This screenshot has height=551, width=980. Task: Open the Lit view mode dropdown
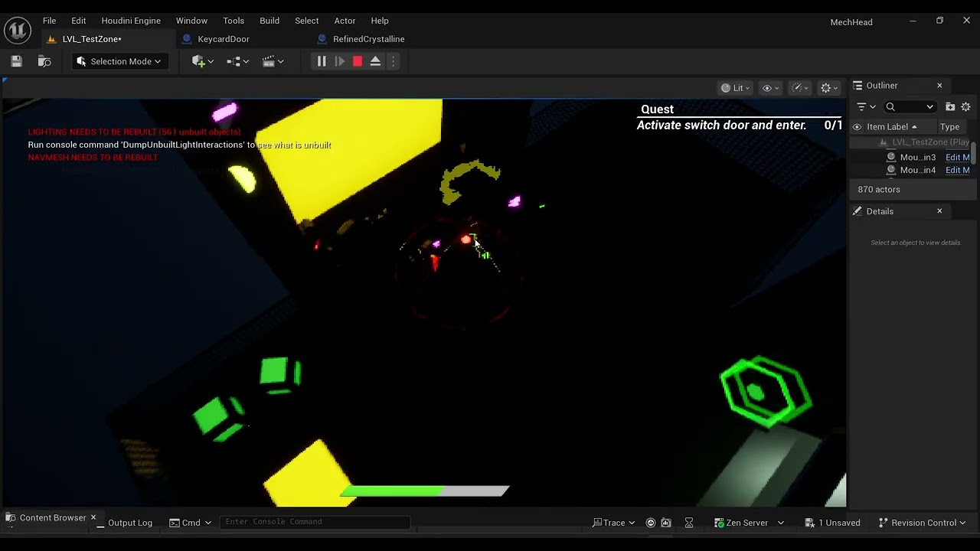(x=736, y=88)
